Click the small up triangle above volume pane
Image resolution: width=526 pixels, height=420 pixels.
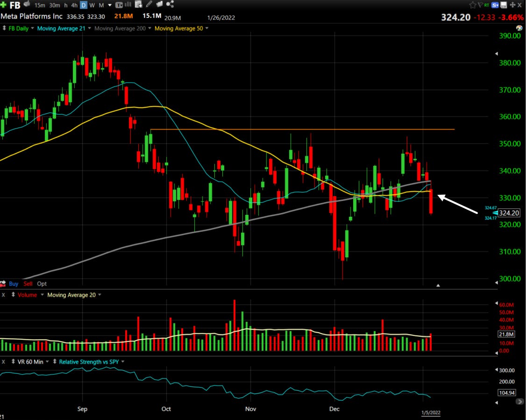pyautogui.click(x=438, y=285)
